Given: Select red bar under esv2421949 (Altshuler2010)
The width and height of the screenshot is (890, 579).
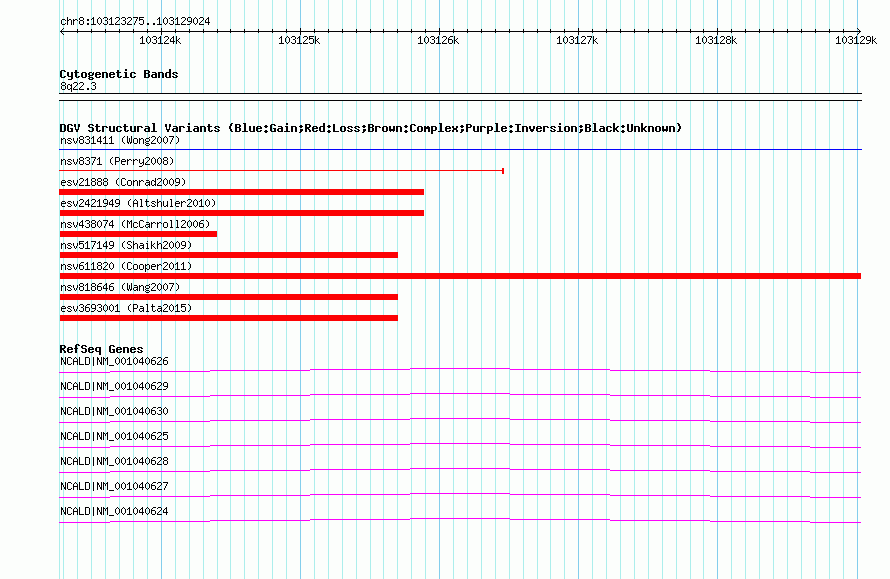Looking at the screenshot, I should point(242,213).
